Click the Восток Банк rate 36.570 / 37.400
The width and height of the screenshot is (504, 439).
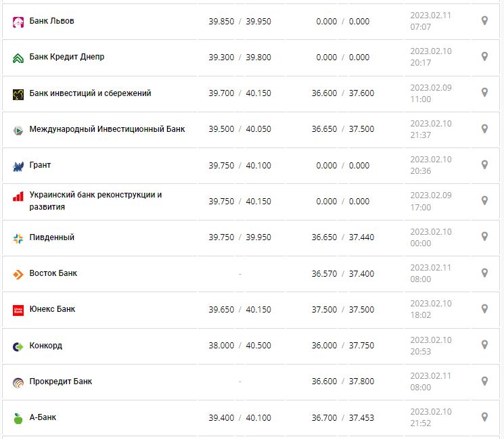[342, 273]
